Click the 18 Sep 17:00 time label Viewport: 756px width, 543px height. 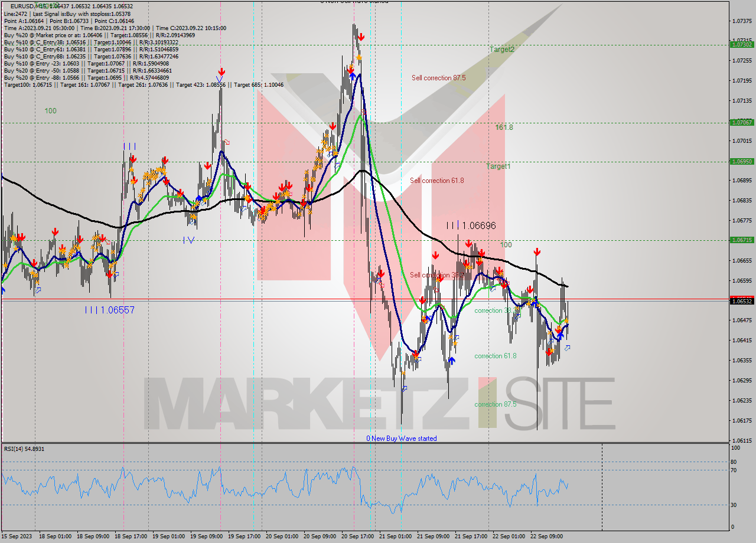tap(131, 536)
